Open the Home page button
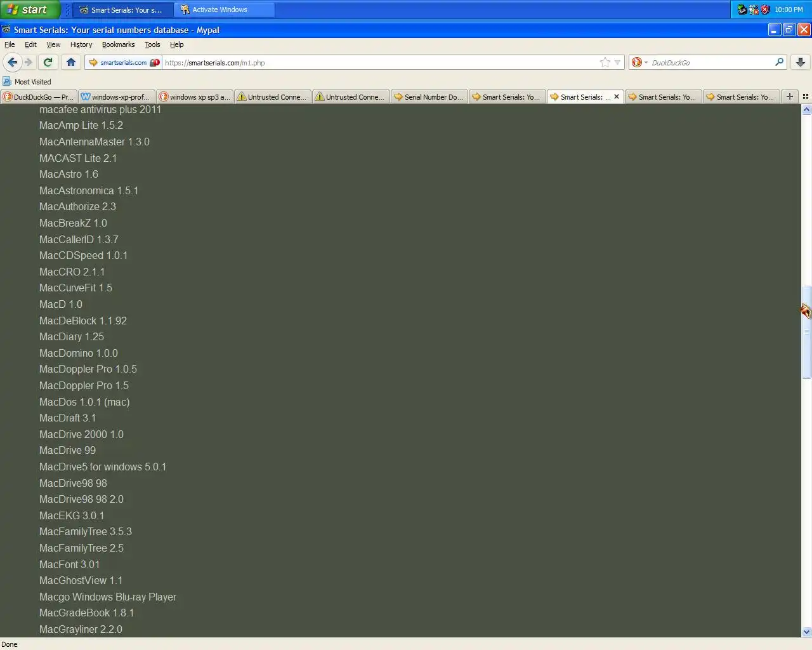This screenshot has height=650, width=812. coord(71,62)
